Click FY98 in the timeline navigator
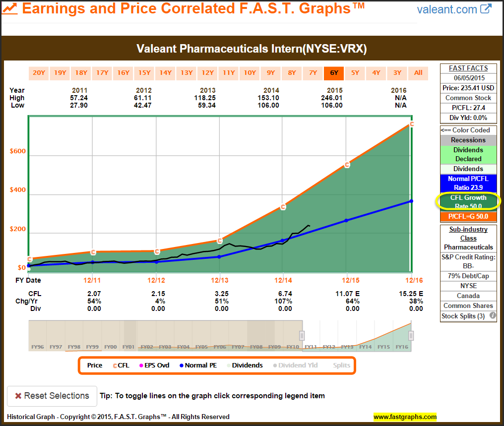The width and height of the screenshot is (504, 426). point(74,347)
